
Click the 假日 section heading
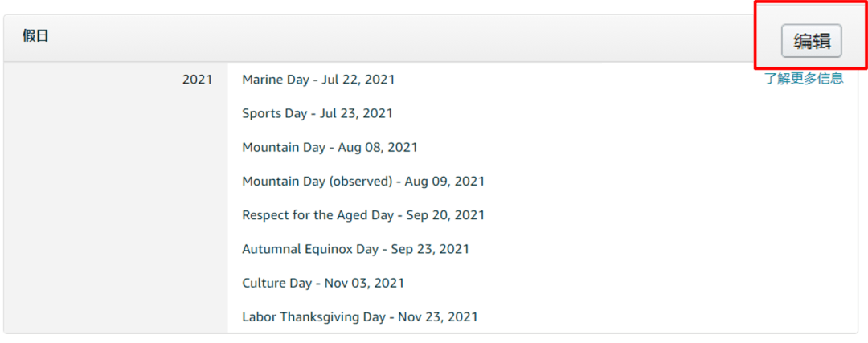35,36
